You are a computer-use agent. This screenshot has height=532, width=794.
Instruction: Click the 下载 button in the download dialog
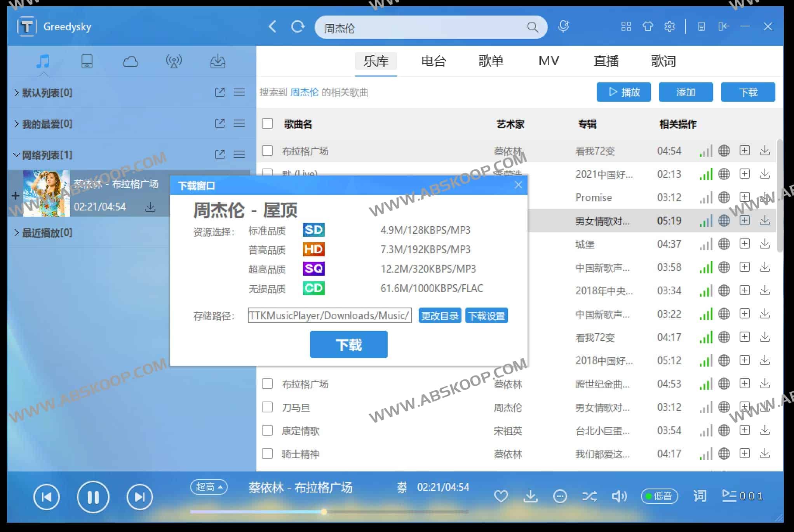(348, 344)
